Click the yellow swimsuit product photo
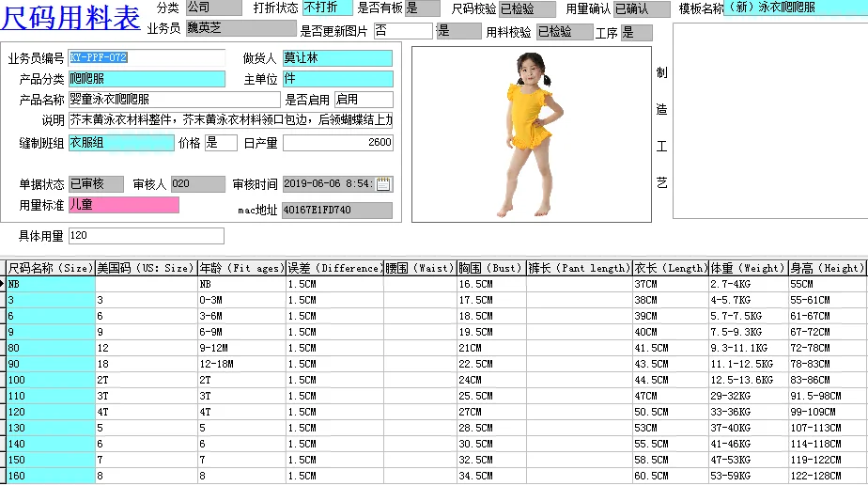Image resolution: width=868 pixels, height=486 pixels. coord(532,134)
